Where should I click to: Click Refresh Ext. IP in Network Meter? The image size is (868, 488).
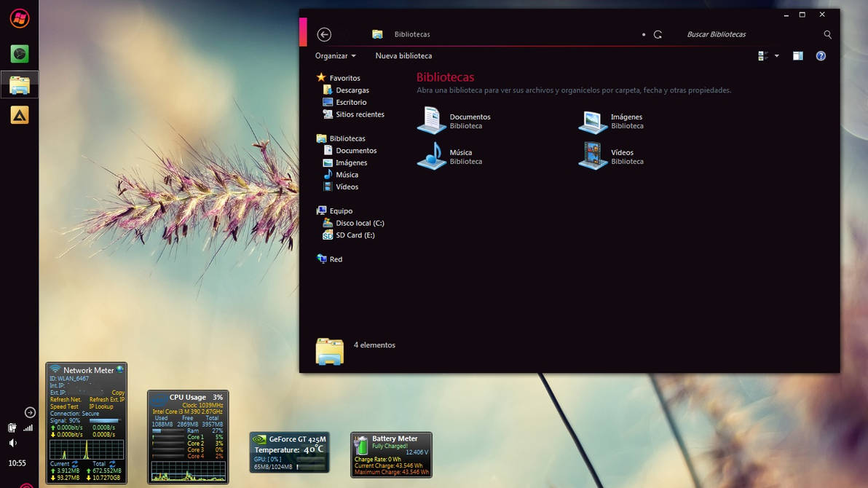coord(107,399)
